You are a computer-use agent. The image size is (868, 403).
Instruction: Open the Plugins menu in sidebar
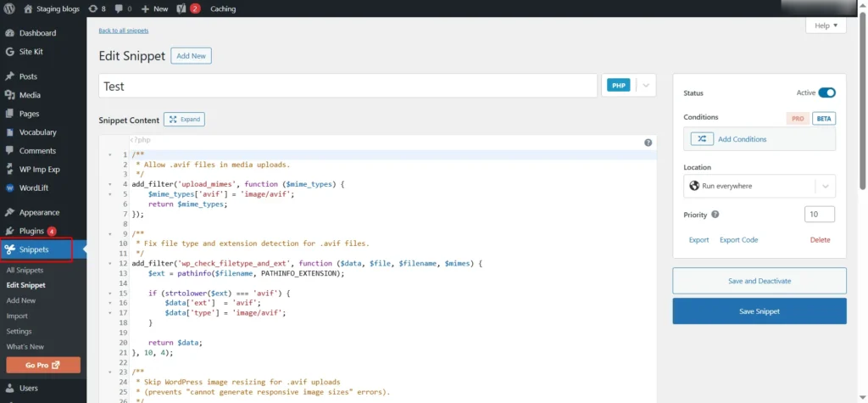(x=31, y=231)
